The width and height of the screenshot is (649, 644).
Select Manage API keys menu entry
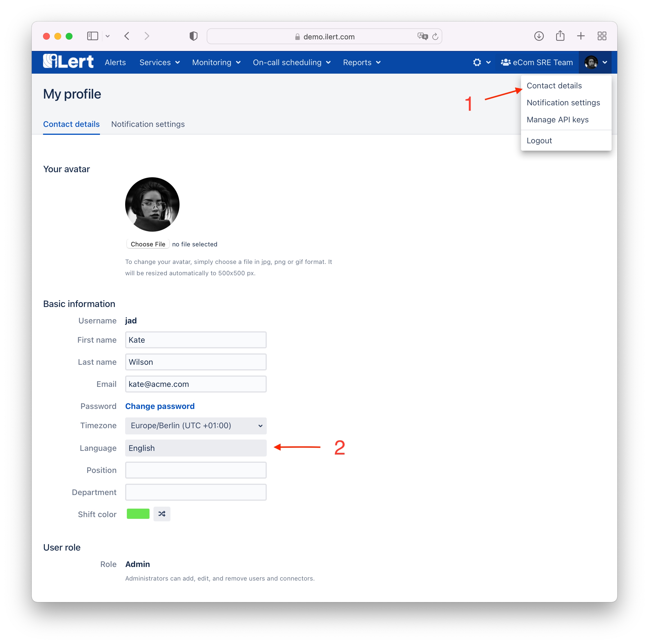(557, 120)
